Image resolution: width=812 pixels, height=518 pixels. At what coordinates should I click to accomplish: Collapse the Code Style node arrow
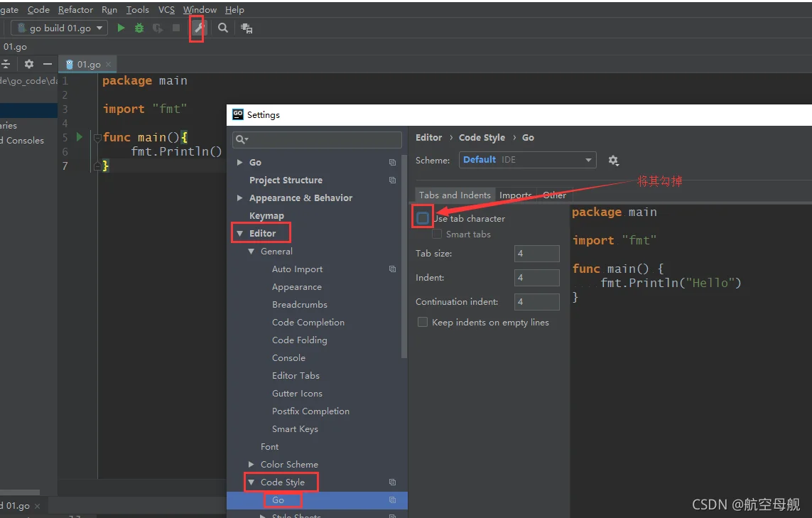(x=251, y=482)
